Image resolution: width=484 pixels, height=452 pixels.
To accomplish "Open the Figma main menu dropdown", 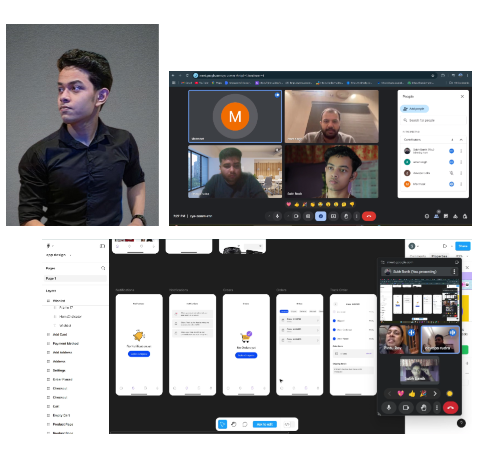I will [50, 246].
